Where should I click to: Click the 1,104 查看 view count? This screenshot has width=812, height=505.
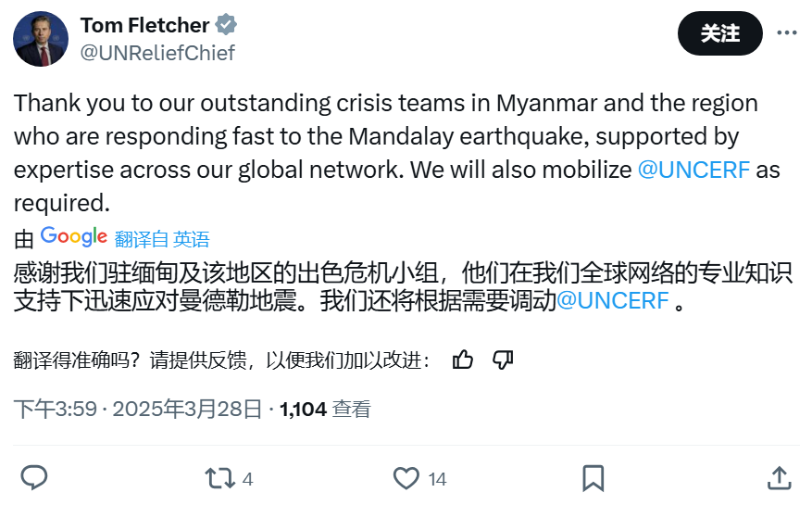[325, 409]
